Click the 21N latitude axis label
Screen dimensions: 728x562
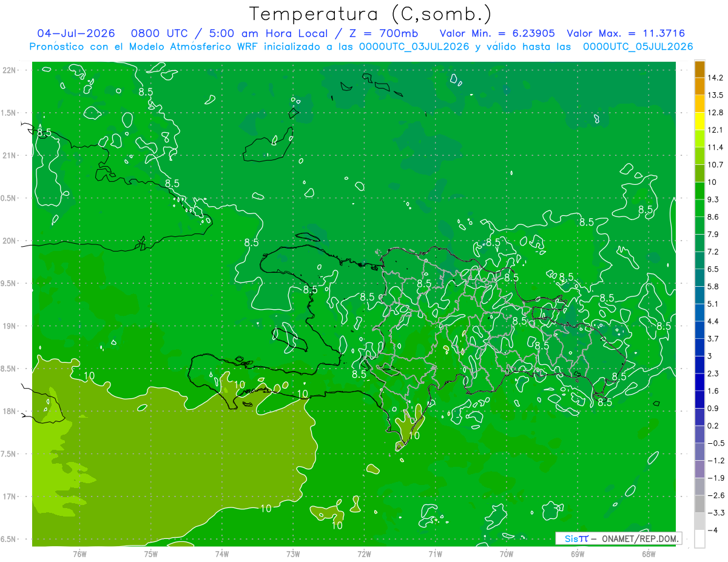click(x=10, y=155)
